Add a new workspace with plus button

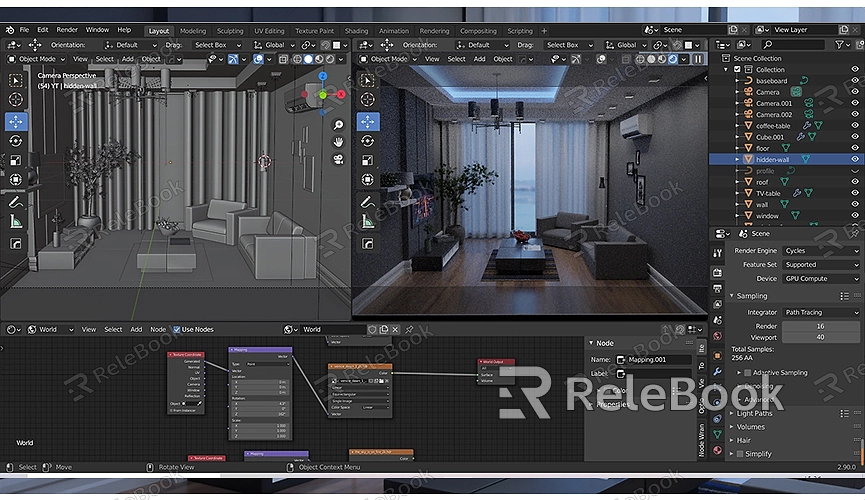coord(544,31)
